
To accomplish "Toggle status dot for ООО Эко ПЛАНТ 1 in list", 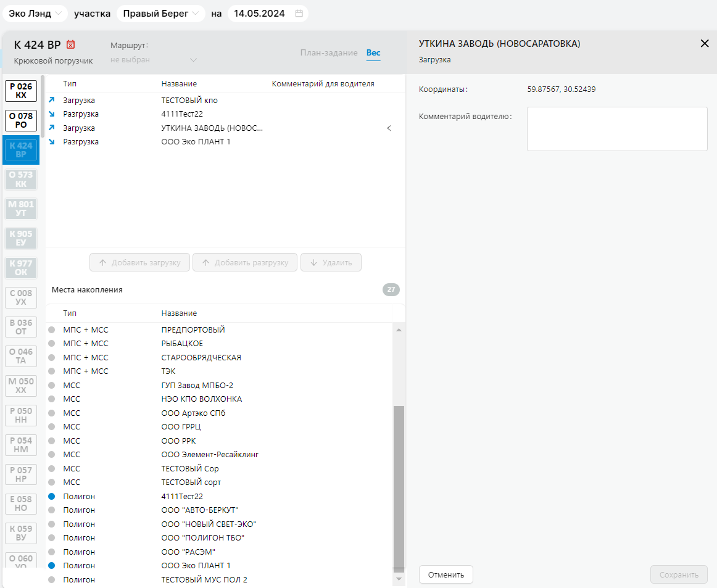I will click(52, 565).
